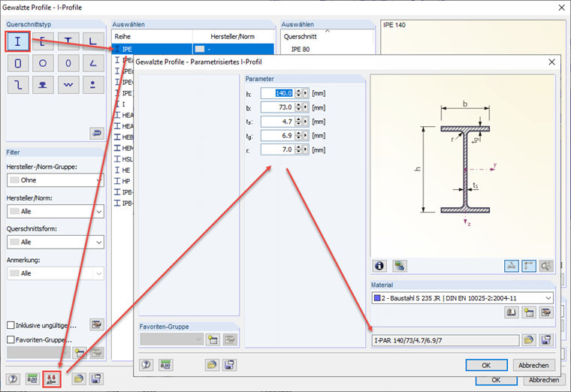Open Favoriten-Gruppe dropdown in parametric dialog
This screenshot has width=571, height=392.
click(171, 339)
